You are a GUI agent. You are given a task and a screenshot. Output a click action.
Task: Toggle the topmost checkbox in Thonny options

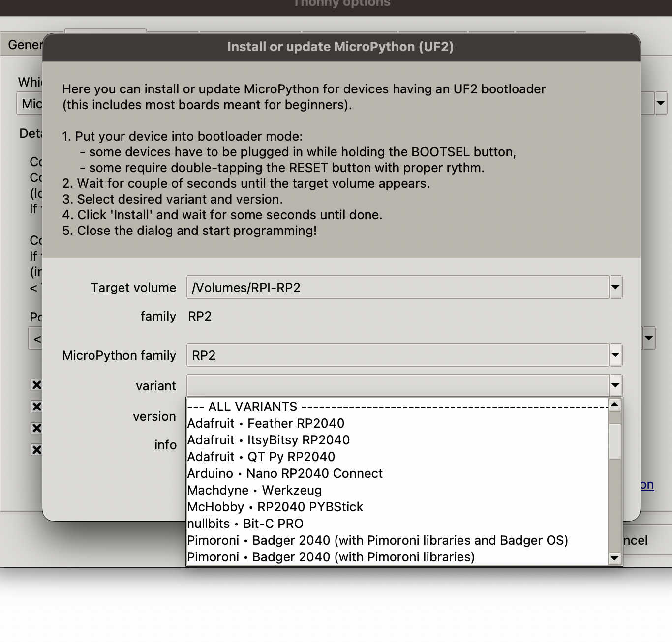coord(36,385)
